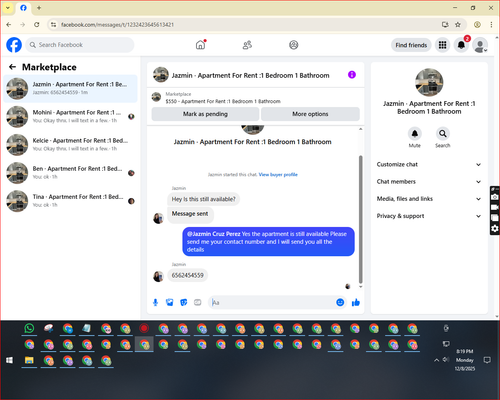Click the chat scrollbar thumb
Image resolution: width=500 pixels, height=400 pixels.
click(x=360, y=219)
